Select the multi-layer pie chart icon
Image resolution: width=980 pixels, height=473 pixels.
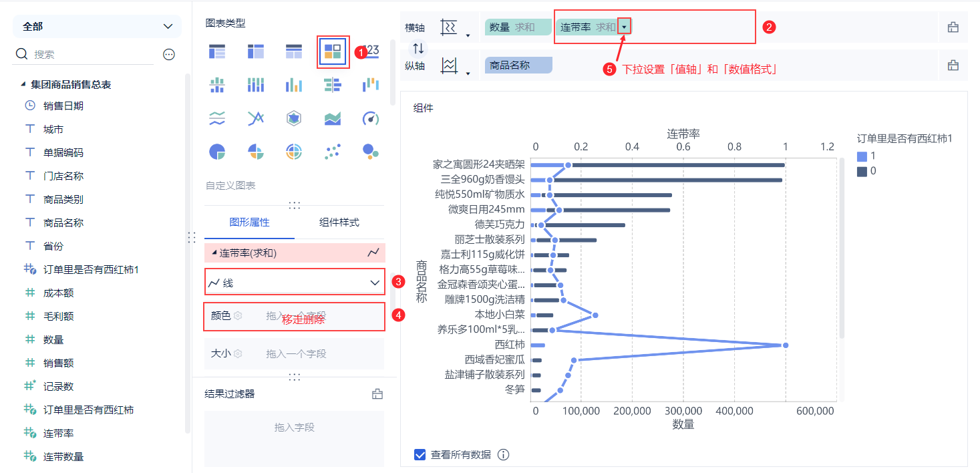(x=294, y=152)
